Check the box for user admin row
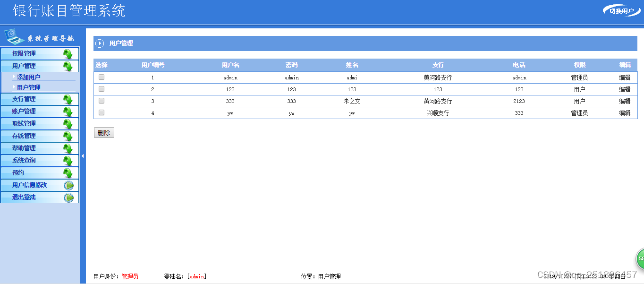Screen dimensions: 644x284 point(102,77)
